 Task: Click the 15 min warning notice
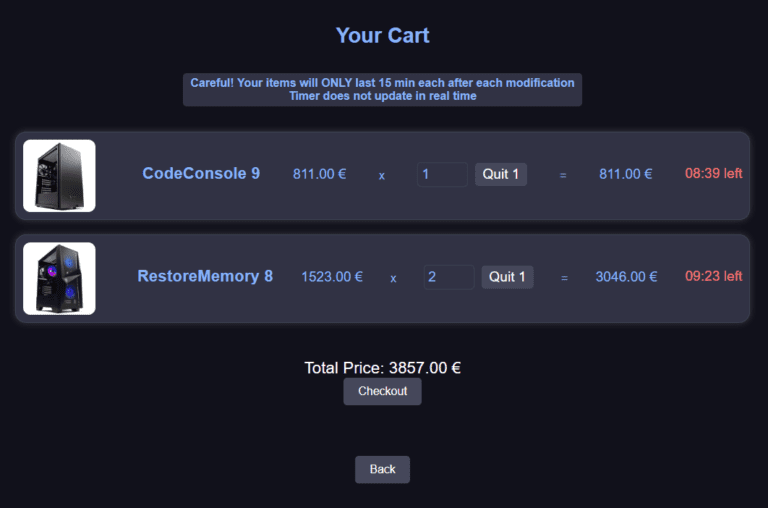pos(382,89)
